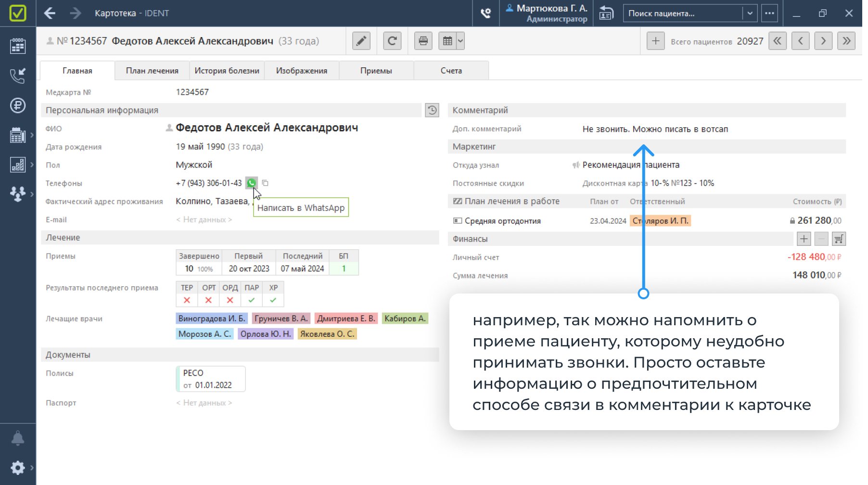868x485 pixels.
Task: Jump to the last patient
Action: coord(846,41)
